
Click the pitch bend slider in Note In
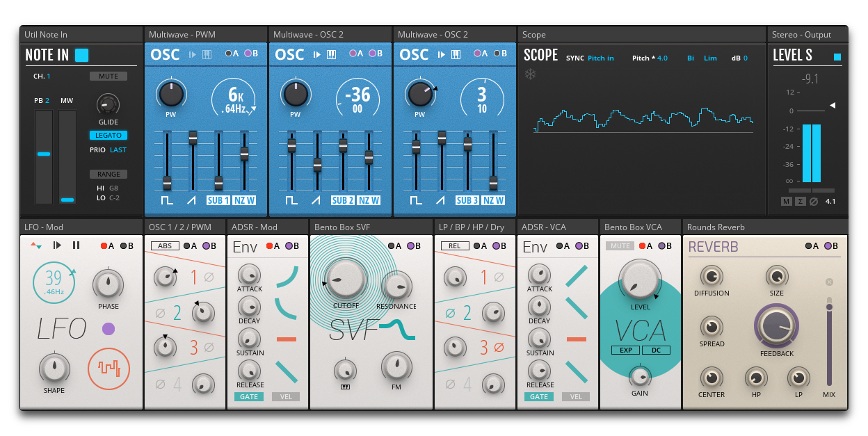pos(43,155)
